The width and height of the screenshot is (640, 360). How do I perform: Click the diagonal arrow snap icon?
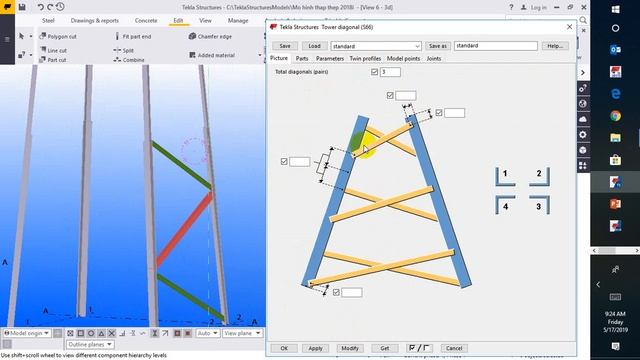[165, 333]
